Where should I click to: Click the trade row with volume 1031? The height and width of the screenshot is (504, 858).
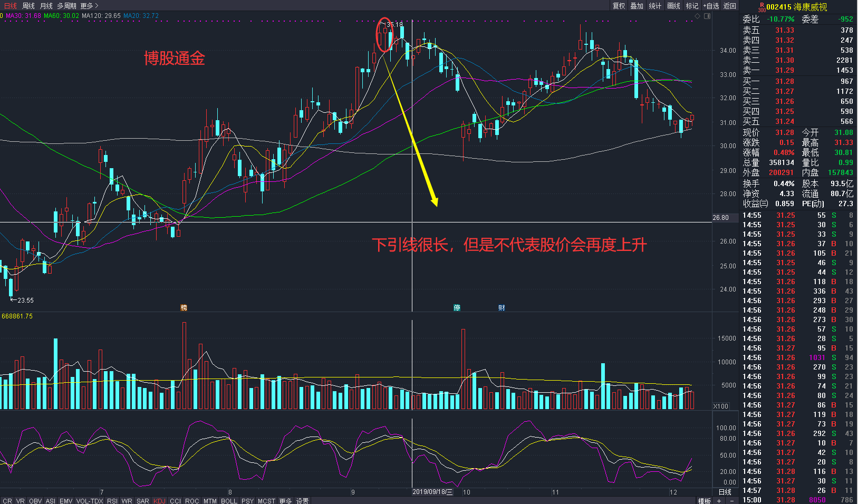point(798,357)
